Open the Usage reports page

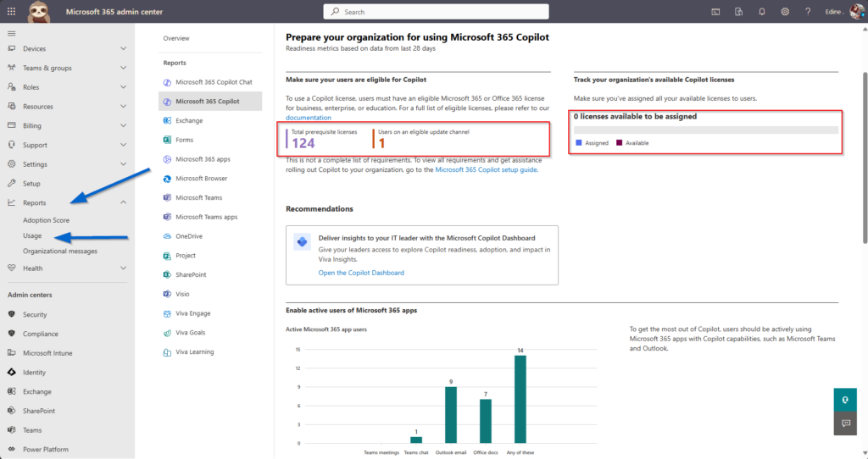[32, 235]
